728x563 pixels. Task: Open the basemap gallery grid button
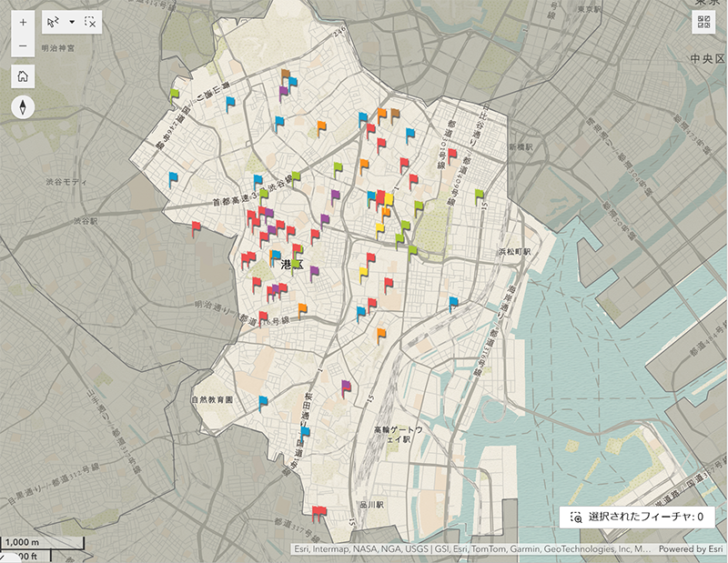click(703, 23)
